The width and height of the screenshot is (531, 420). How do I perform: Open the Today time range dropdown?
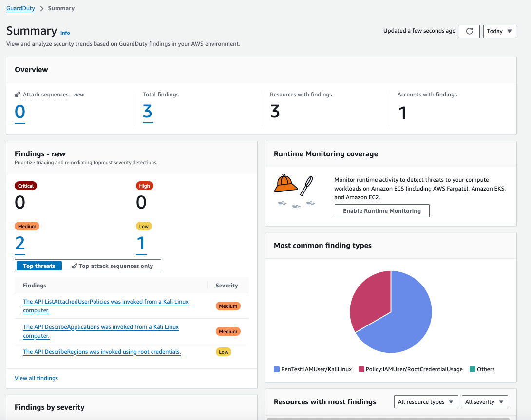[499, 31]
